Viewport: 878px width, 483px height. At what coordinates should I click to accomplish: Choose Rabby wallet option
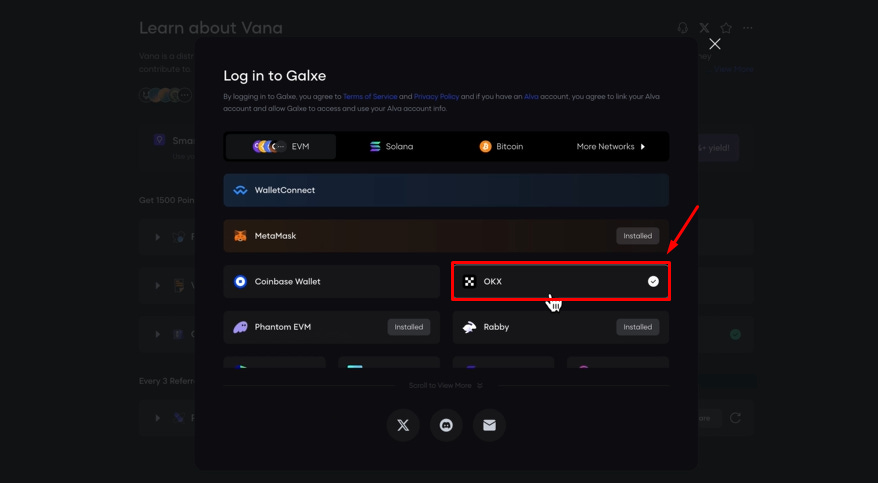[561, 327]
